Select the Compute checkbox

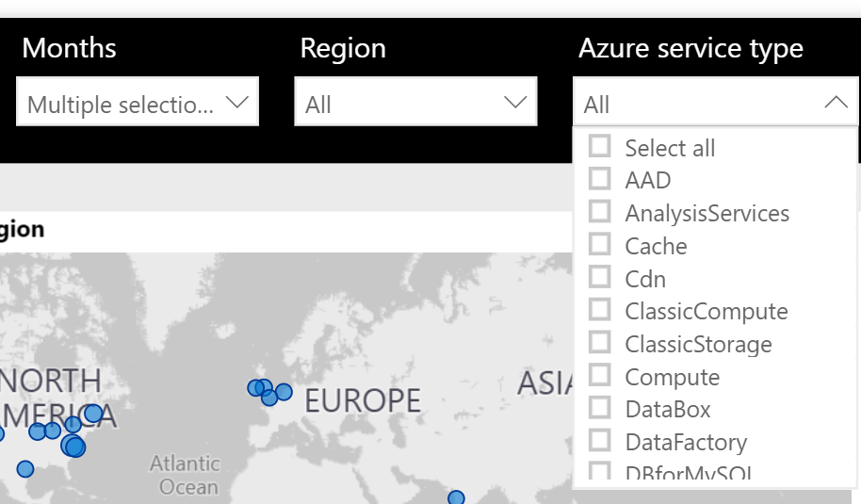(599, 376)
